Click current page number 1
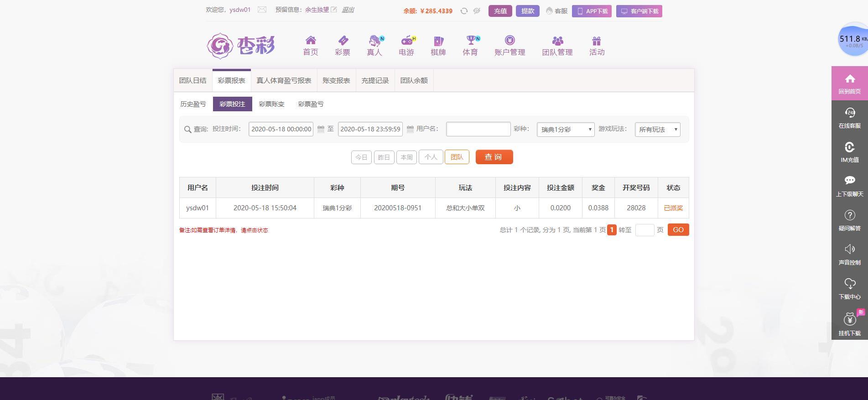This screenshot has width=868, height=400. (612, 230)
